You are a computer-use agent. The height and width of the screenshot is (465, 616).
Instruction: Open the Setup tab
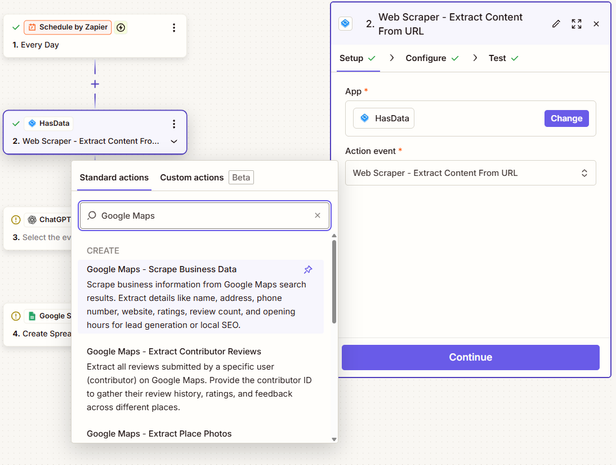point(357,58)
